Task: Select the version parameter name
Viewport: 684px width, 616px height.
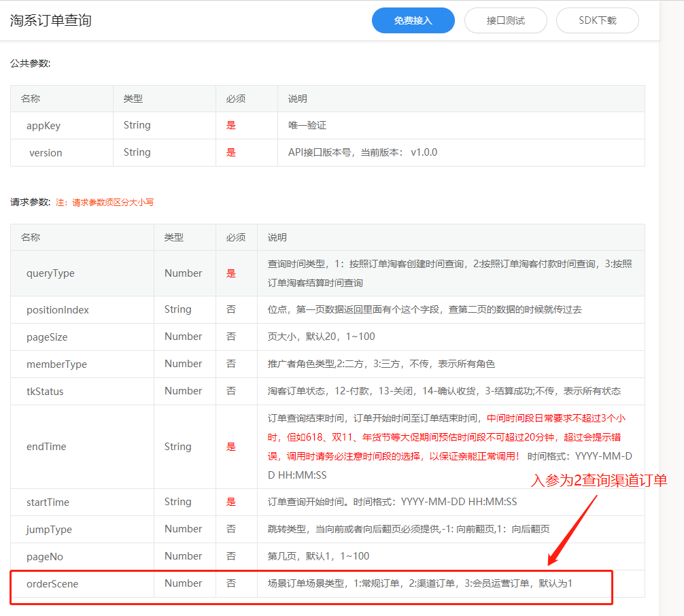Action: (46, 153)
